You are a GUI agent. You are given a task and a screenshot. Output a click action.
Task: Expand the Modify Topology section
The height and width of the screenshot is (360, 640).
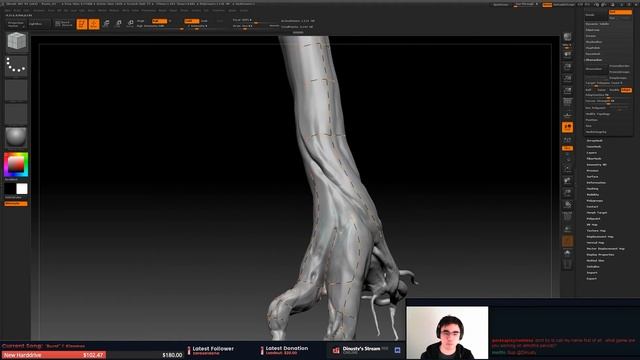click(x=598, y=114)
